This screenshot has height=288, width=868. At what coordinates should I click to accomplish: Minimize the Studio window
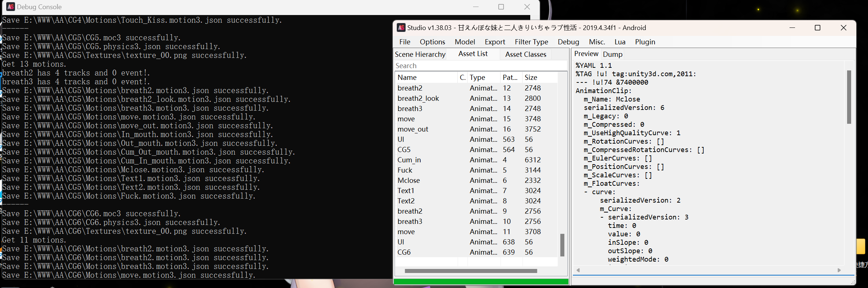(x=792, y=28)
